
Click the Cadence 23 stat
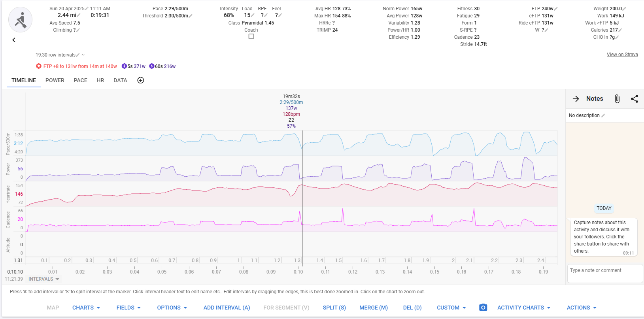tap(467, 37)
